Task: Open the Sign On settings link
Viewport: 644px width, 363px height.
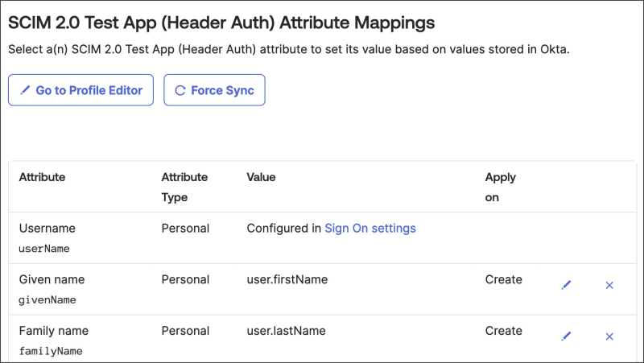Action: pyautogui.click(x=370, y=229)
